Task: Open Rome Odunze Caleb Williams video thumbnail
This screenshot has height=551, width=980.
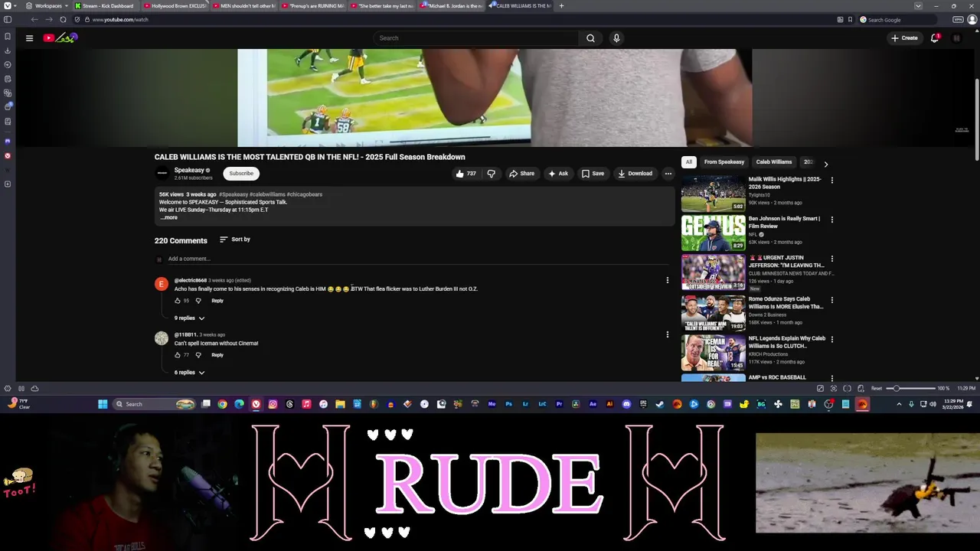Action: pos(713,313)
